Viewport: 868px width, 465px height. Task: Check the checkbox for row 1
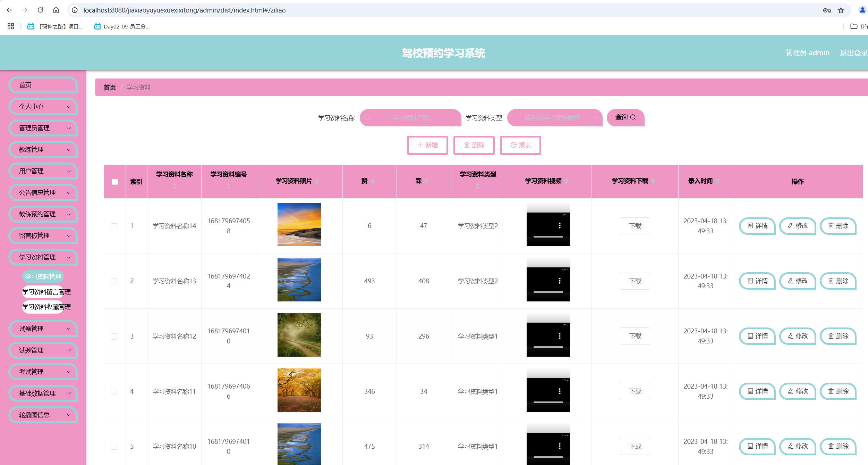tap(114, 226)
